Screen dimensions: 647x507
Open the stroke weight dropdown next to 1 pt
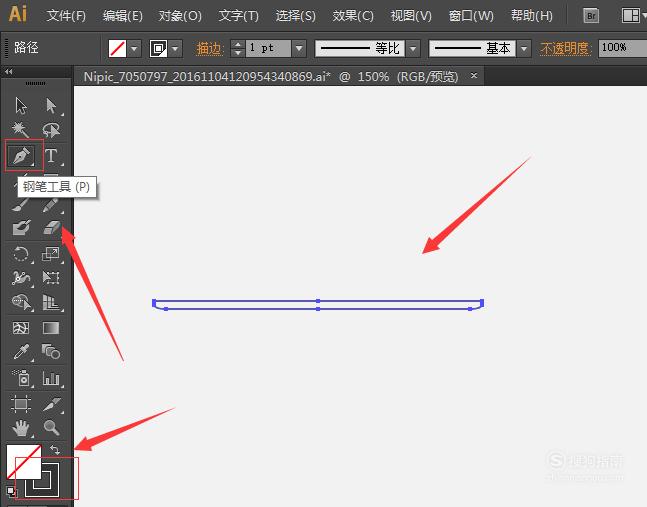(x=299, y=48)
